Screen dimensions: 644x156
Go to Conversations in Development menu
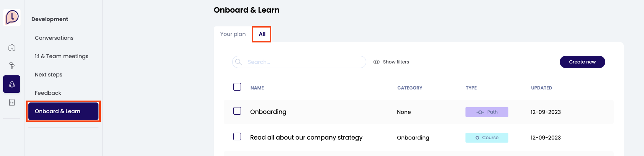(x=54, y=38)
